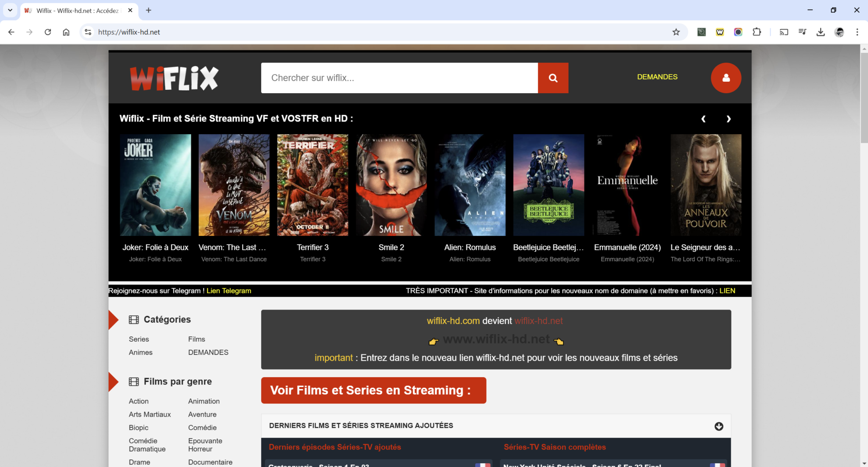Open DEMANDES in the header
Viewport: 868px width, 467px height.
[657, 77]
